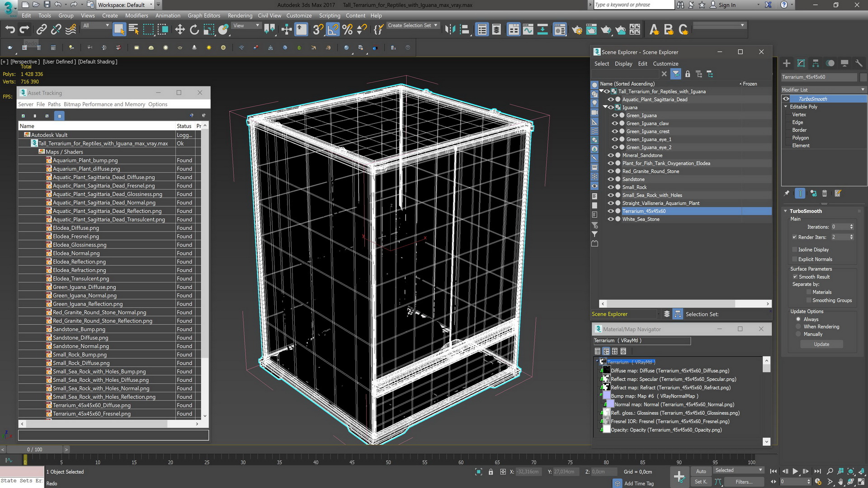Activate the Select and Rotate tool
868x488 pixels.
pyautogui.click(x=194, y=30)
